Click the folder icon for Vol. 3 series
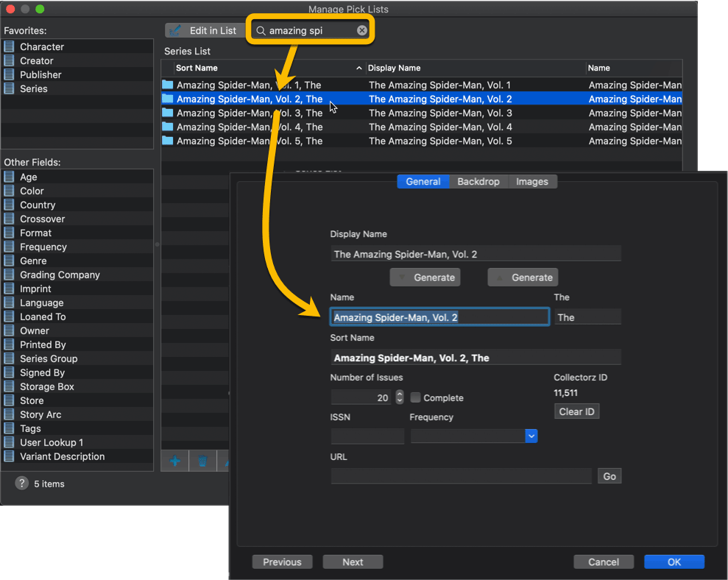The width and height of the screenshot is (728, 580). (168, 113)
